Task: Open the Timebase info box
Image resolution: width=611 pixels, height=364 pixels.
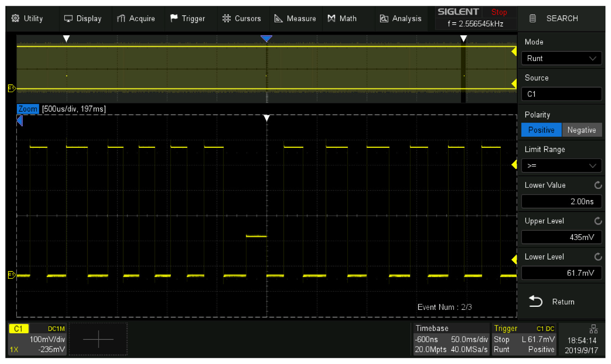Action: pyautogui.click(x=451, y=339)
